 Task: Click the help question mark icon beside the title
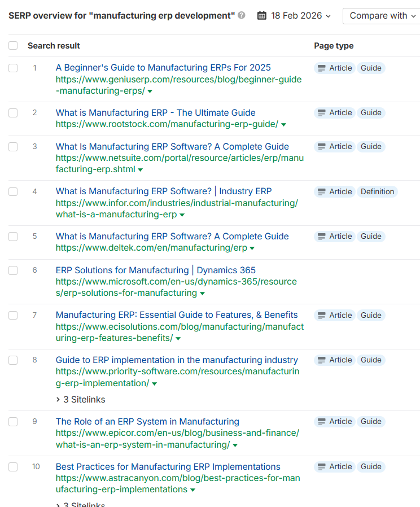point(241,15)
